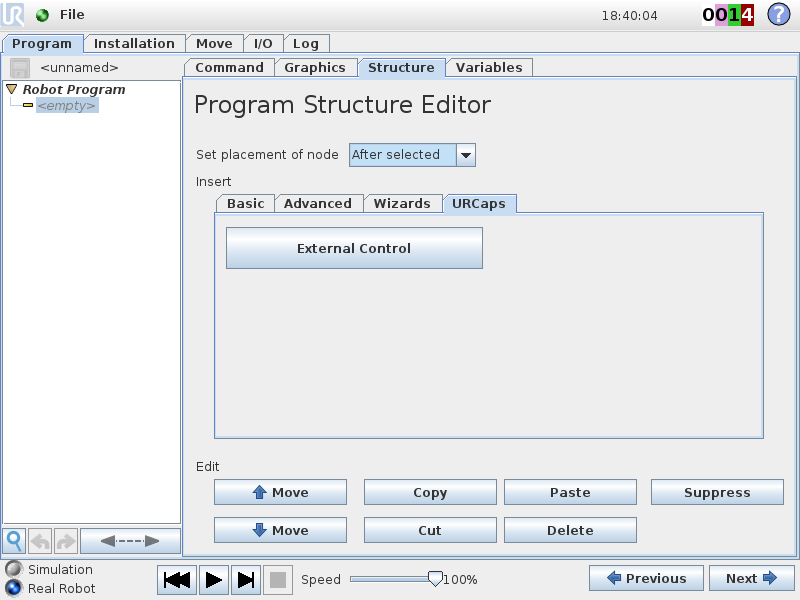
Task: Click the redo arrow icon
Action: tap(66, 541)
